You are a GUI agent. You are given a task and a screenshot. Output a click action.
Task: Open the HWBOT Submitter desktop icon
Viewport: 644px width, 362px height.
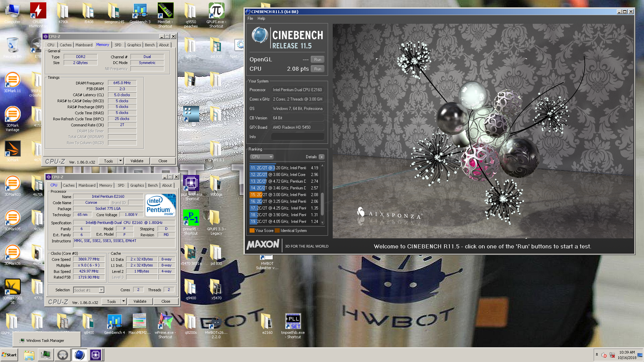tap(267, 262)
